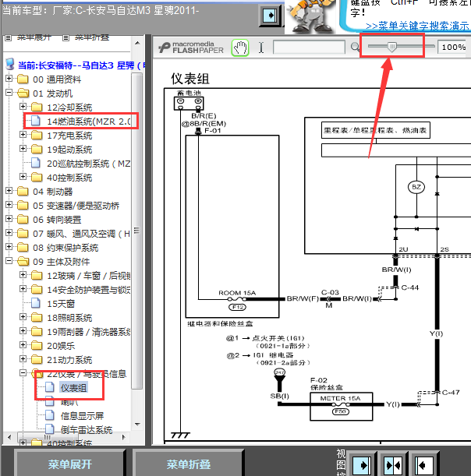The width and height of the screenshot is (471, 476).
Task: Click tree horizontal scroll-left arrow
Action: pos(9,437)
